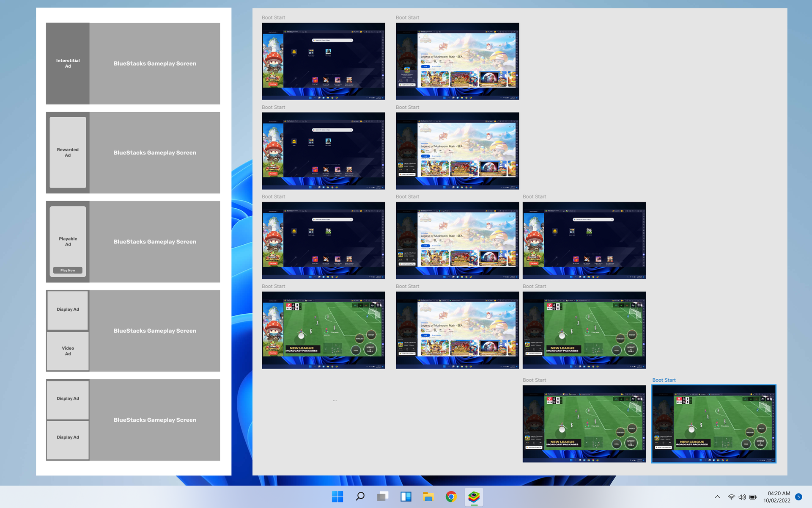Screen dimensions: 812x508
Task: Select the Rewarded Ad block
Action: [x=68, y=152]
